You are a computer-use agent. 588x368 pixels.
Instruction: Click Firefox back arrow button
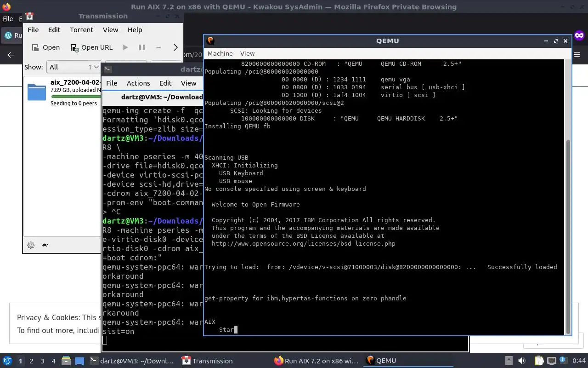11,55
